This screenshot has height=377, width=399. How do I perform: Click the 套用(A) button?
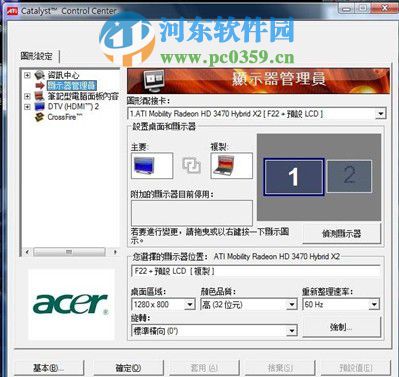204,368
